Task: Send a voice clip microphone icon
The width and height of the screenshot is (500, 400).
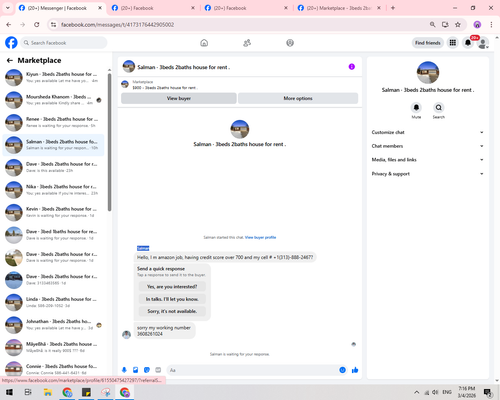Action: click(x=124, y=370)
